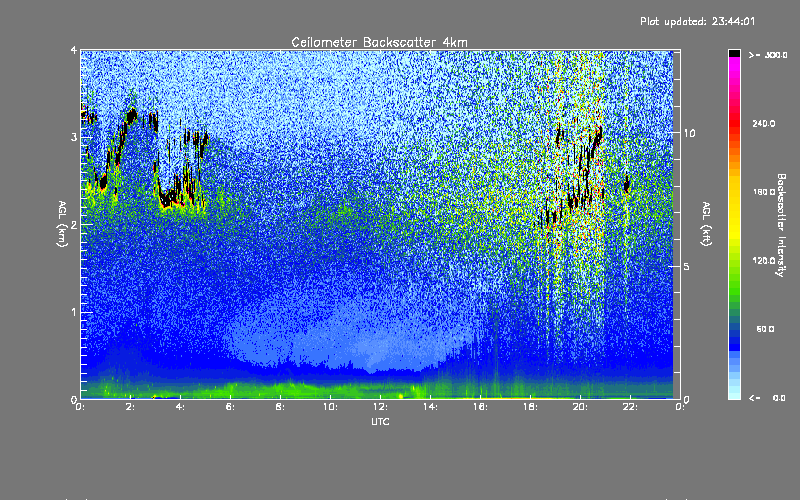800x500 pixels.
Task: Click the "16:" UTC tick label
Action: pos(481,407)
